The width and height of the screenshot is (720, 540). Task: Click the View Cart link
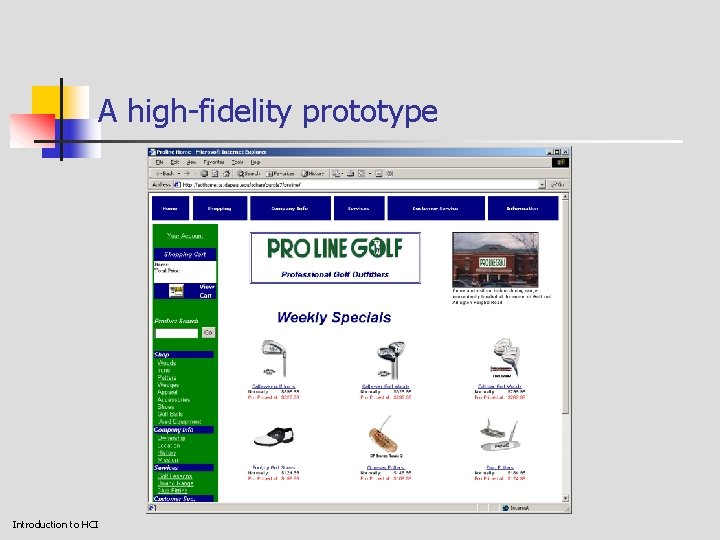tap(207, 291)
